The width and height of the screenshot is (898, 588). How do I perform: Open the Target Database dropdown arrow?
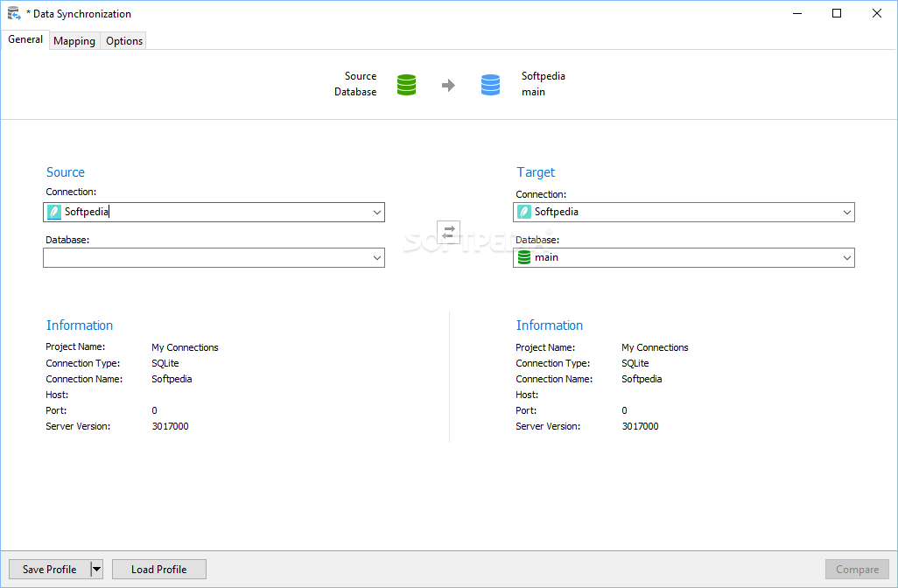[847, 257]
